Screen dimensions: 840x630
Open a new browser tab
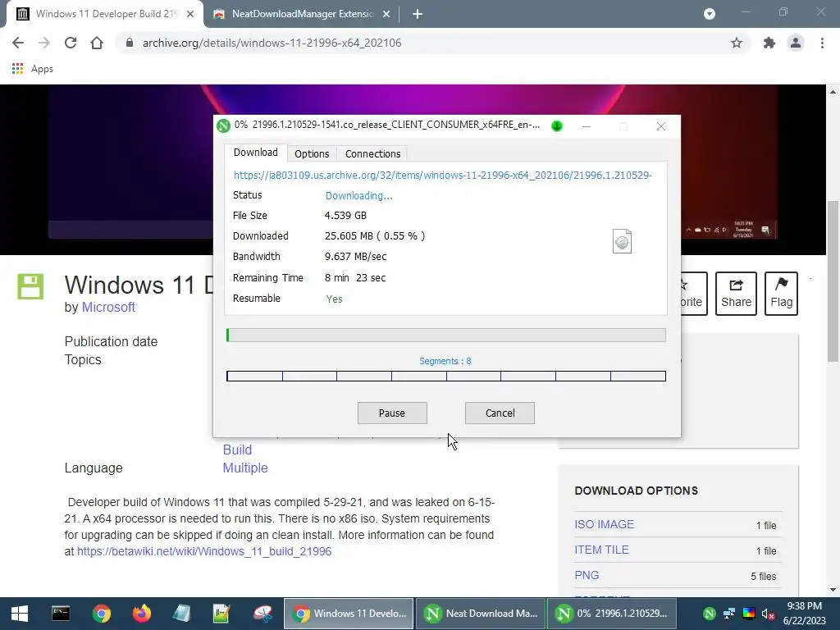click(418, 14)
